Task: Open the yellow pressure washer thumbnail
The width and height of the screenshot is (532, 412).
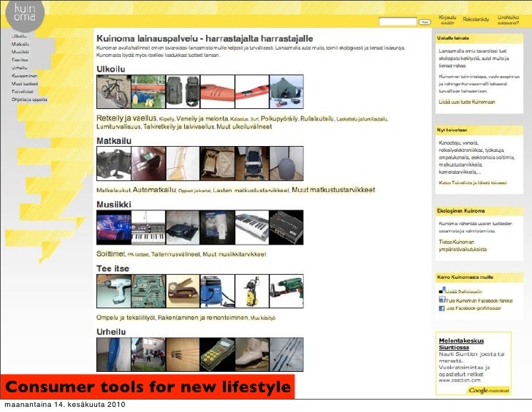Action: pos(251,291)
